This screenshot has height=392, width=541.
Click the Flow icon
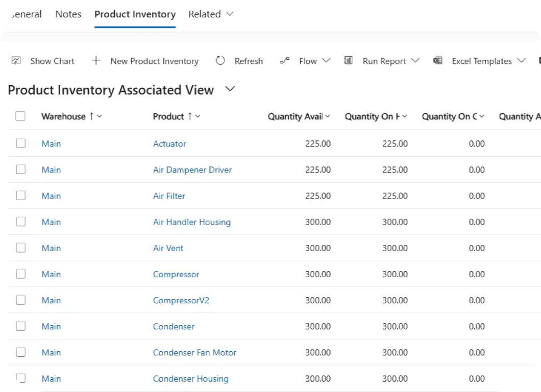(285, 60)
